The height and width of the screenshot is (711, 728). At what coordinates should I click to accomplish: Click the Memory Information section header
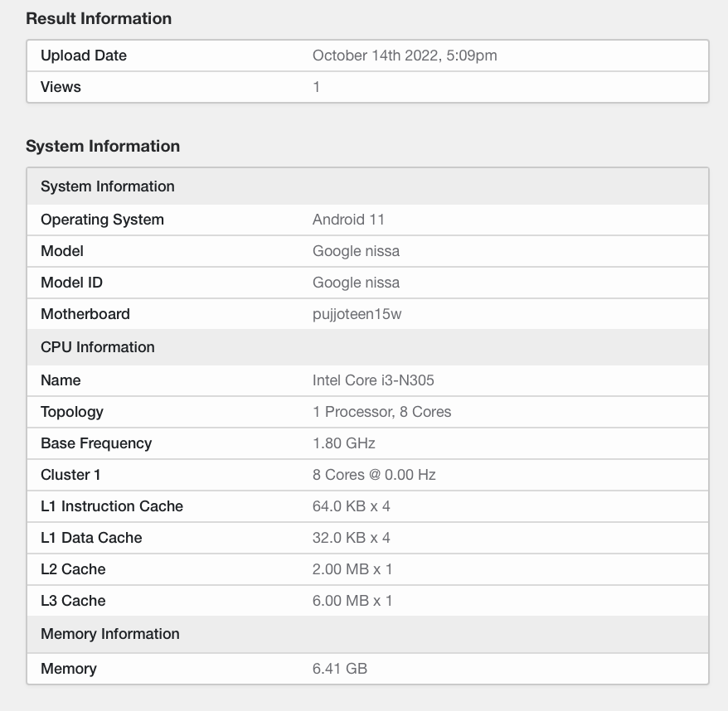pyautogui.click(x=109, y=634)
